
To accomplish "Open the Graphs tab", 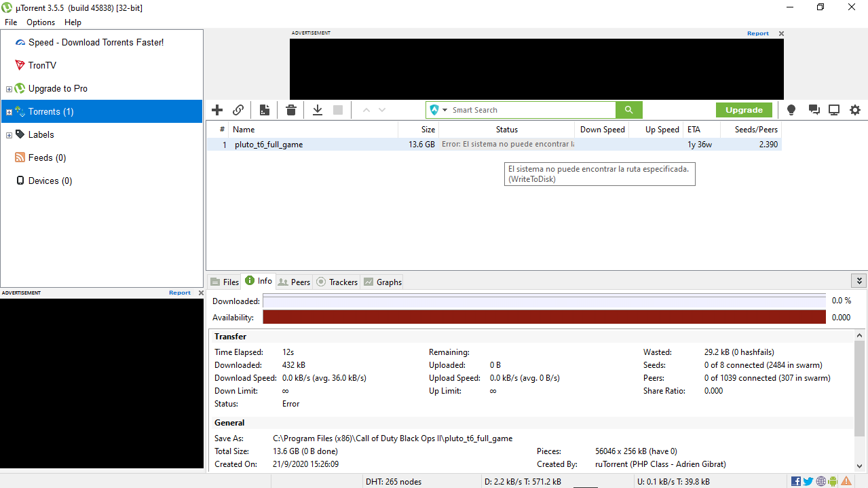I will coord(382,282).
